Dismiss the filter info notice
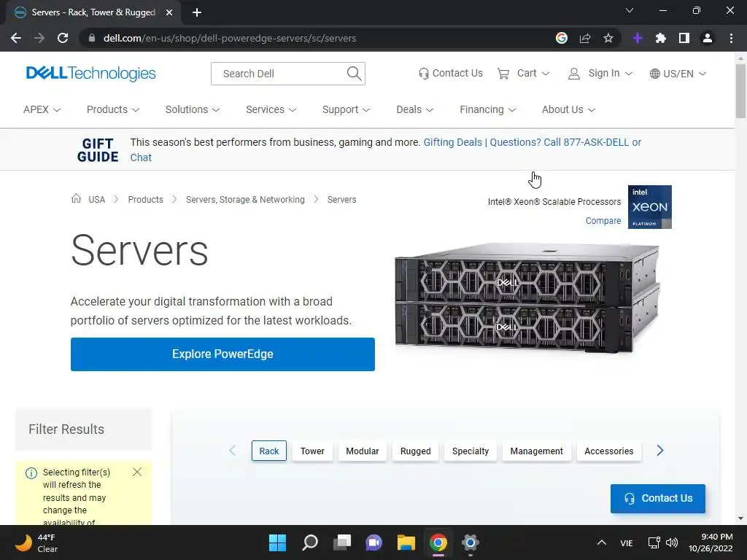Viewport: 747px width, 560px height. coord(137,472)
